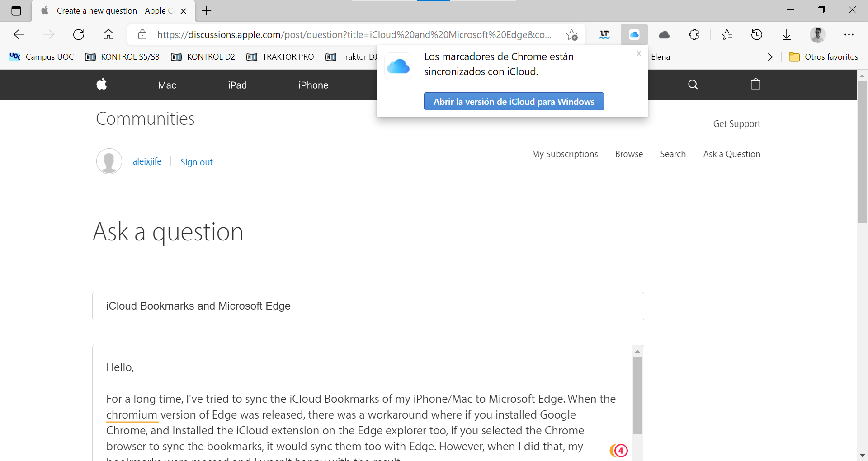The image size is (868, 461).
Task: Click the Sign out link
Action: [x=196, y=162]
